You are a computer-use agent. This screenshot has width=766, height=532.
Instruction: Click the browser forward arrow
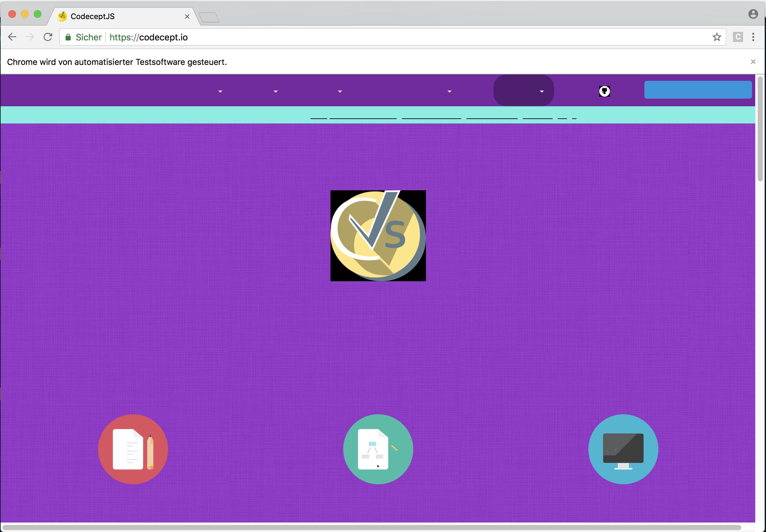[30, 37]
